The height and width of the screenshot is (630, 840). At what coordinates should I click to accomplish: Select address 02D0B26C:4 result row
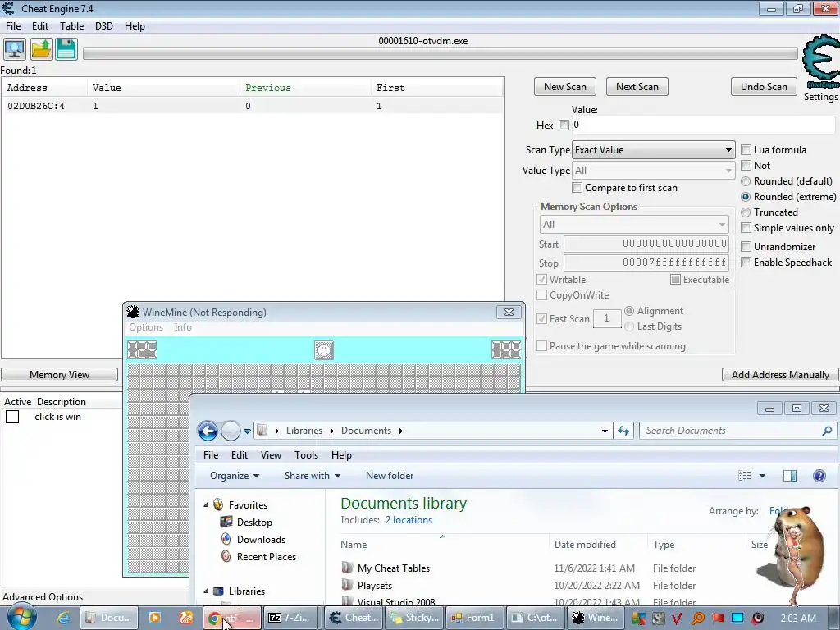[253, 106]
